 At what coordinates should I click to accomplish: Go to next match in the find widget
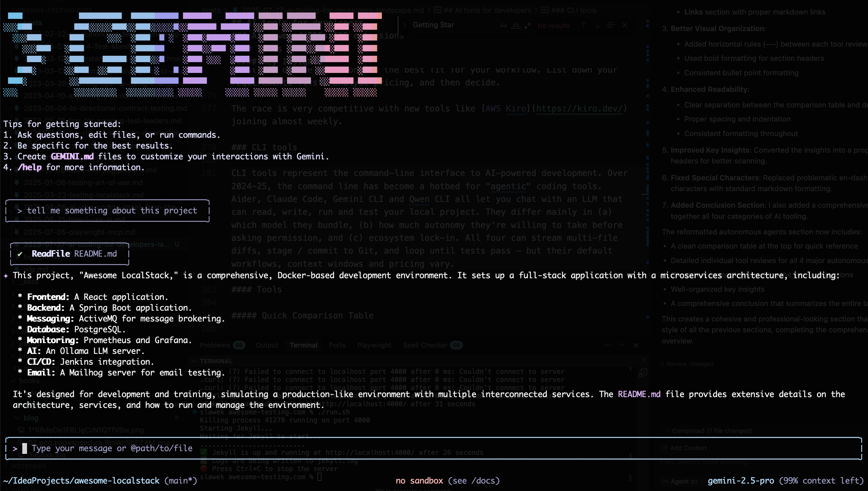(597, 25)
